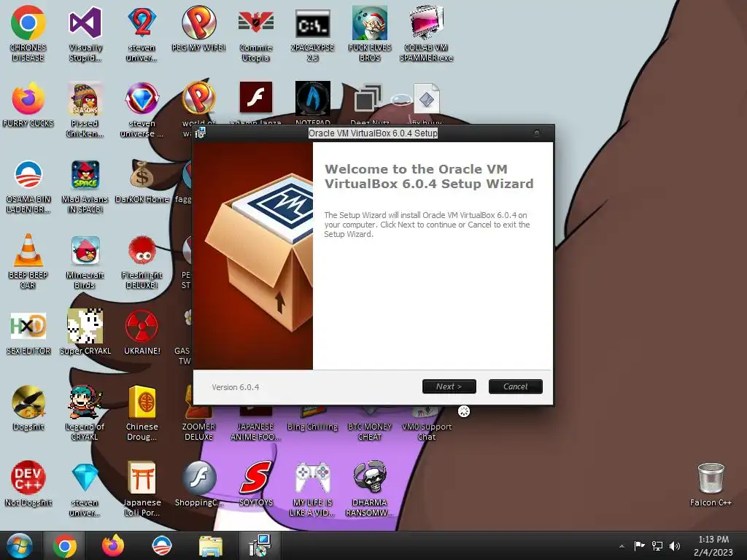Click the VirtualBox installer button on the taskbar
Screen dimensions: 747x560
point(260,545)
